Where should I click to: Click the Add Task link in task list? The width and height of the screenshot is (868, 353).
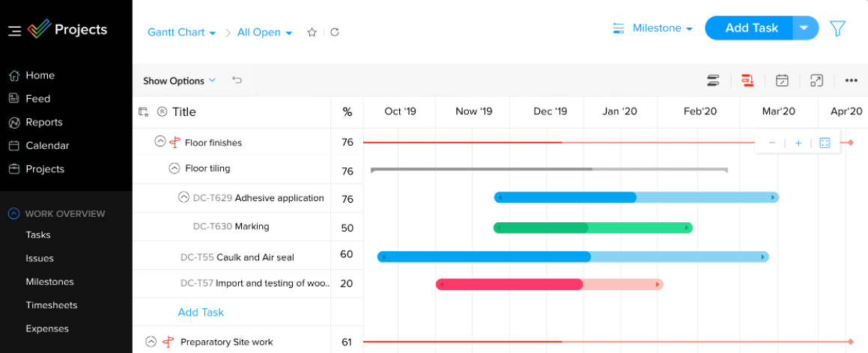coord(201,312)
